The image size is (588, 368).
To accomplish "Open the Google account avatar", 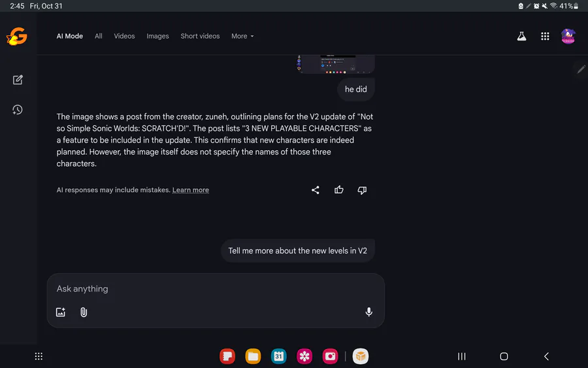I will pyautogui.click(x=568, y=36).
